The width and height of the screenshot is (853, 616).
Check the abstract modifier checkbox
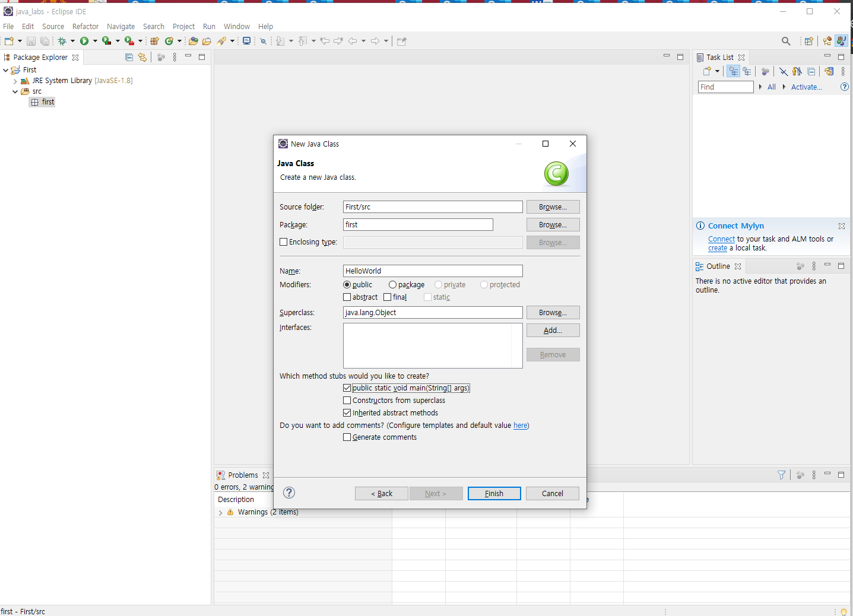point(347,297)
